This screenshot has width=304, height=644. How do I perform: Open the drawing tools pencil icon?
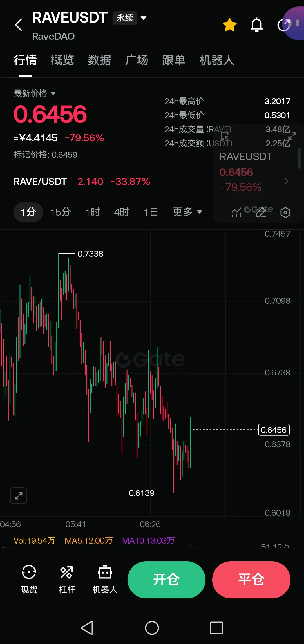[261, 212]
